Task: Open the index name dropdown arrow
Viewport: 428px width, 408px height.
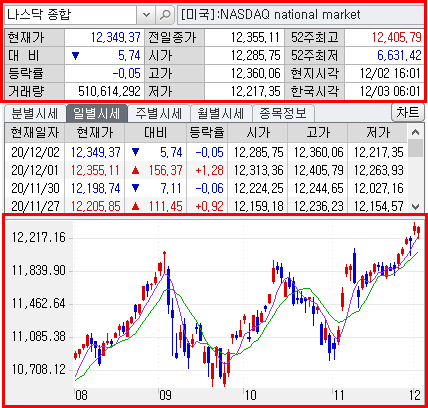Action: (146, 15)
